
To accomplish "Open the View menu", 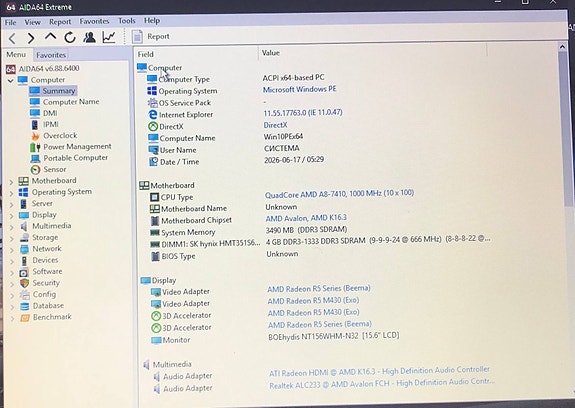I will point(33,22).
